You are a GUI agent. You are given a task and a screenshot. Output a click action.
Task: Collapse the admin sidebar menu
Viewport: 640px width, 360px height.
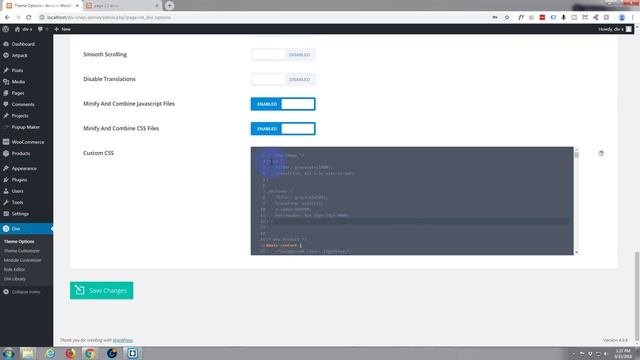22,292
